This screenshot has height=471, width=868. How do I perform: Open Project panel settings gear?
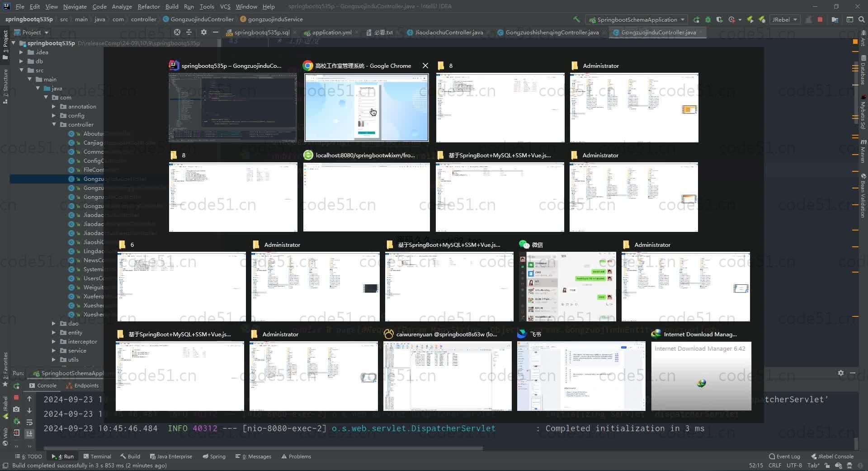pyautogui.click(x=204, y=32)
